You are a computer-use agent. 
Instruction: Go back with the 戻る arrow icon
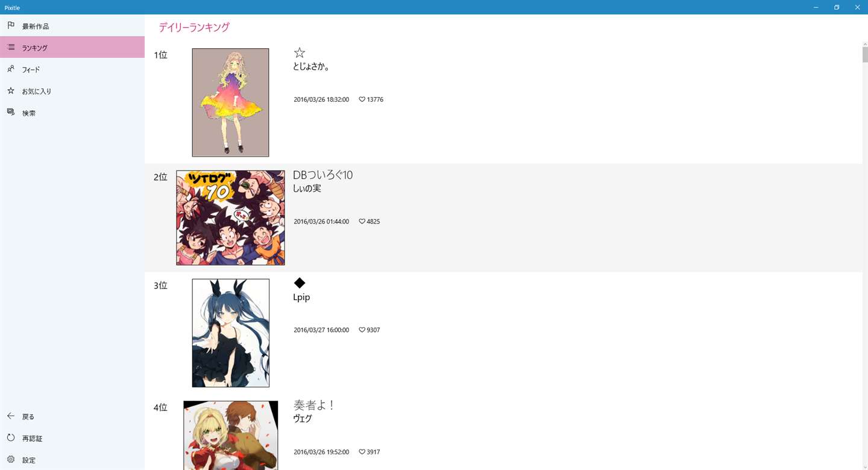(11, 416)
